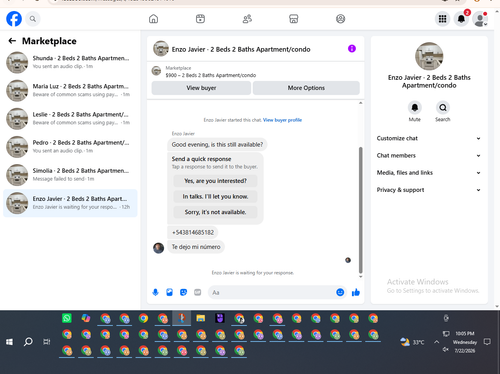Click the large Enzo Javier listing photo
Viewport: 500px width, 374px height.
429,56
